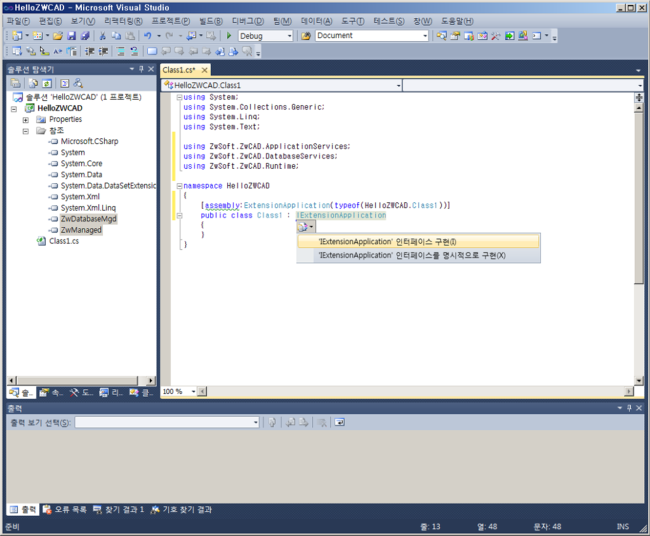Click the Undo arrow icon
Viewport: 650px width, 536px height.
(x=148, y=36)
